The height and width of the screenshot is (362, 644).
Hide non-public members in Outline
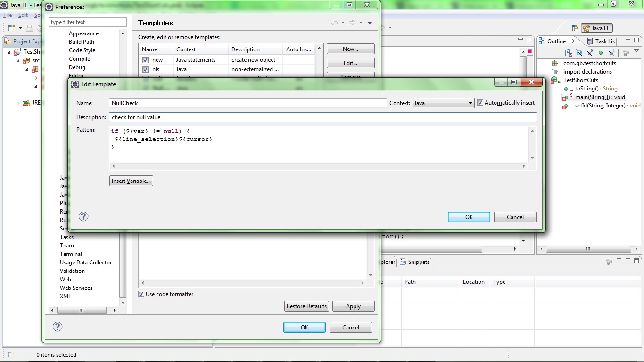click(x=600, y=53)
